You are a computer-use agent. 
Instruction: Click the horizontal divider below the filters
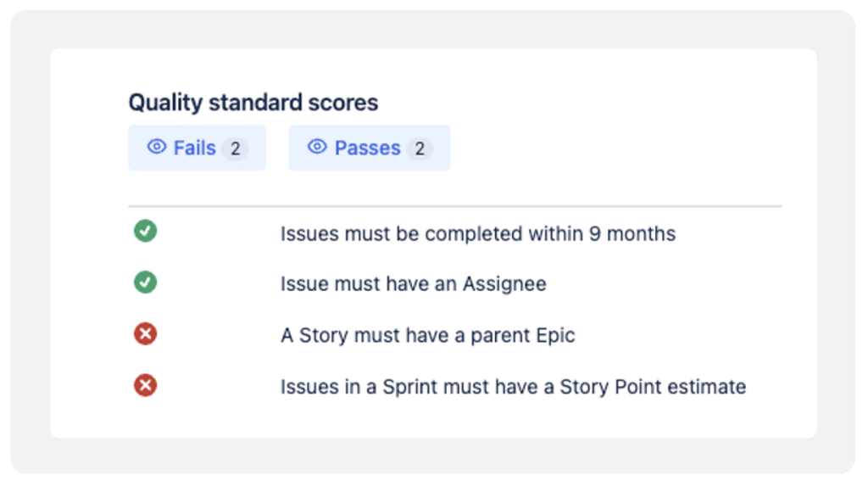click(454, 206)
